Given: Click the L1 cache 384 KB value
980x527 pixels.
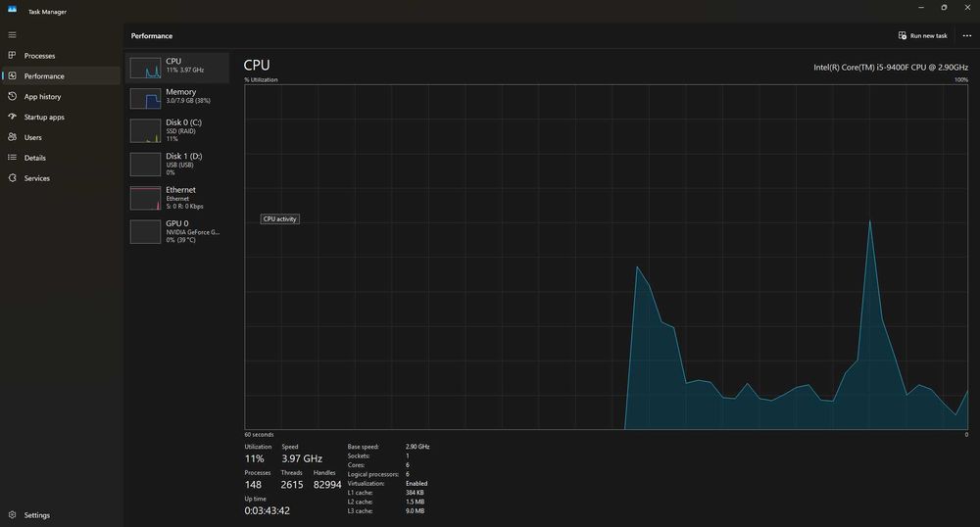Looking at the screenshot, I should tap(415, 493).
